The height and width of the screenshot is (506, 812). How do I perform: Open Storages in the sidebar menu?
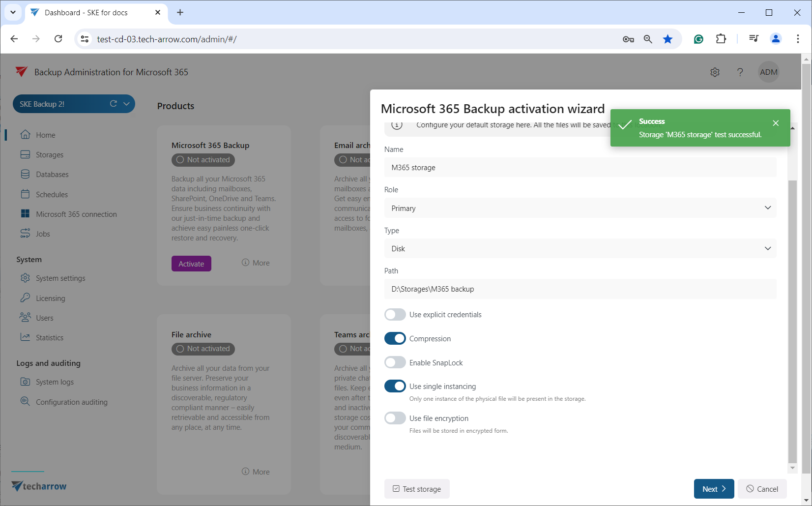pyautogui.click(x=49, y=155)
